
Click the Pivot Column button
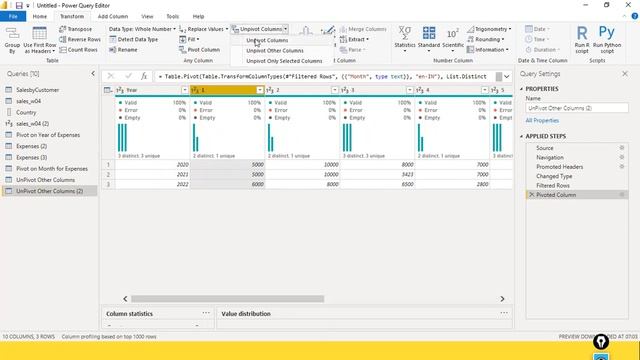[199, 49]
